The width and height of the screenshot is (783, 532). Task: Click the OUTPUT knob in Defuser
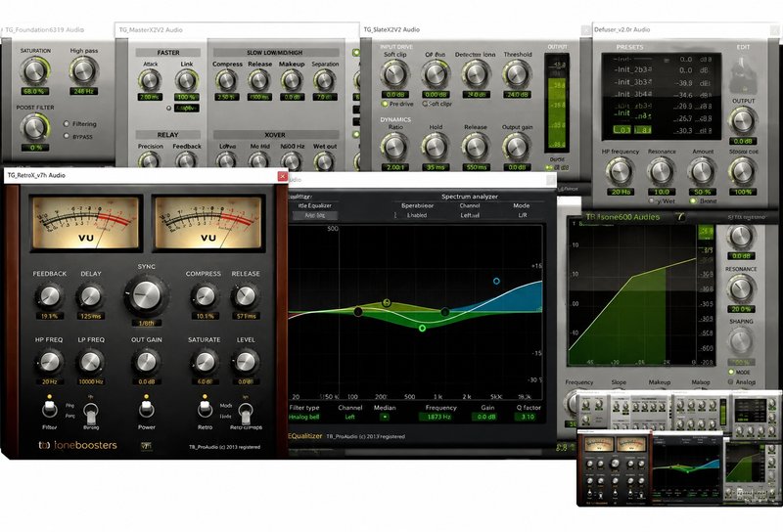tap(743, 120)
